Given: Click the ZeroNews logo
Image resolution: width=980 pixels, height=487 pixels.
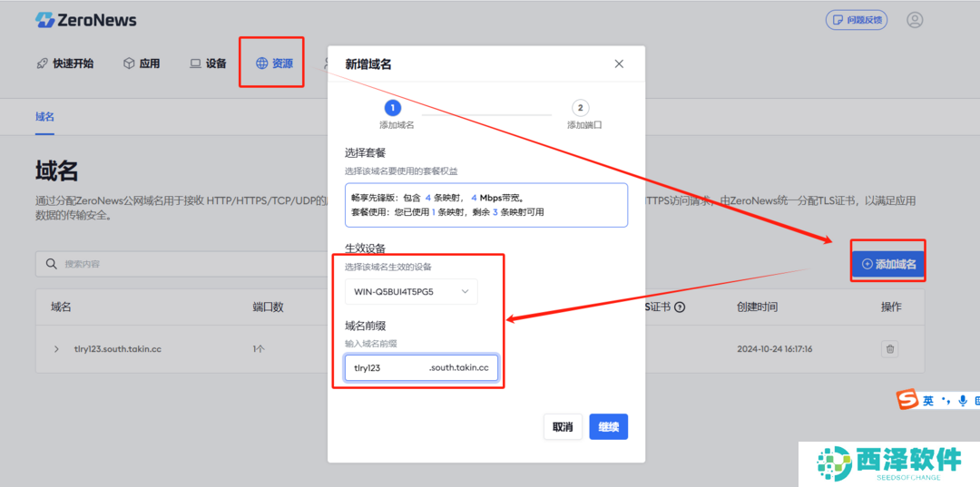Looking at the screenshot, I should (85, 20).
